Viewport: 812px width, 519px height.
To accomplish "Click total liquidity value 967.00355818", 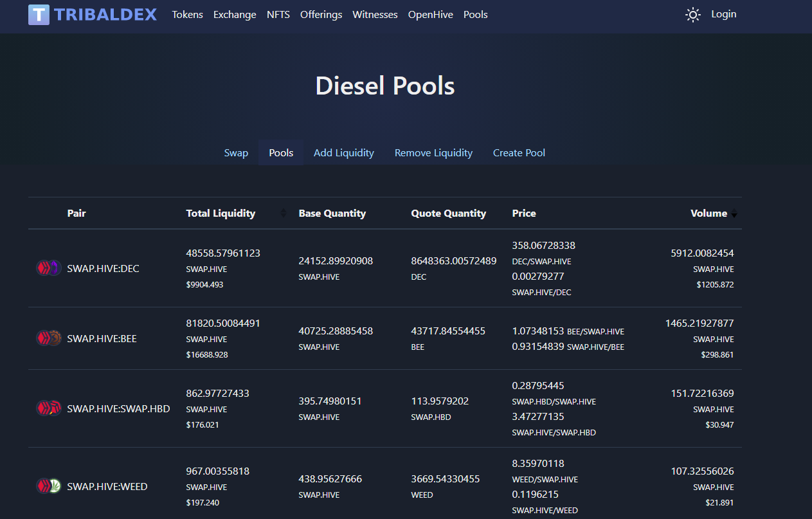I will [x=217, y=471].
